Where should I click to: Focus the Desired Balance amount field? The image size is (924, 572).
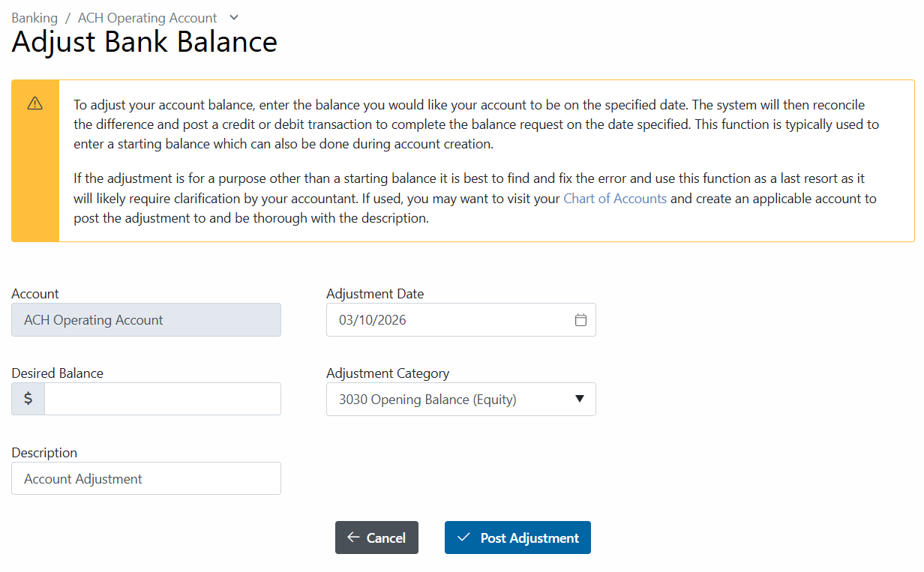click(x=162, y=399)
